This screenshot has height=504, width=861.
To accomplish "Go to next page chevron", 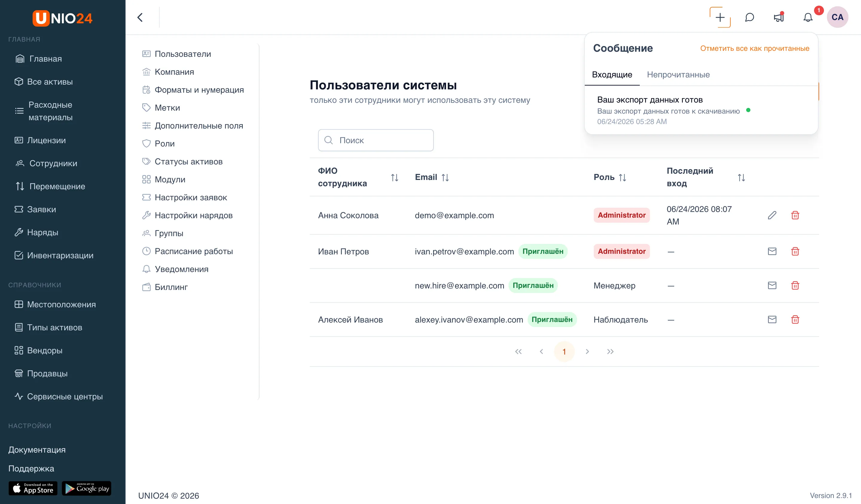I will click(x=587, y=352).
